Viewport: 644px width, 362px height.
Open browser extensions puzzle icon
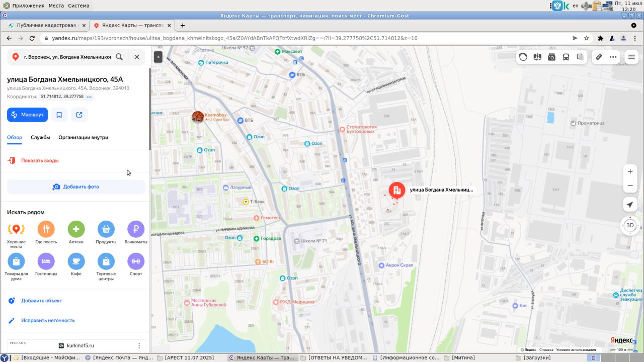[601, 38]
